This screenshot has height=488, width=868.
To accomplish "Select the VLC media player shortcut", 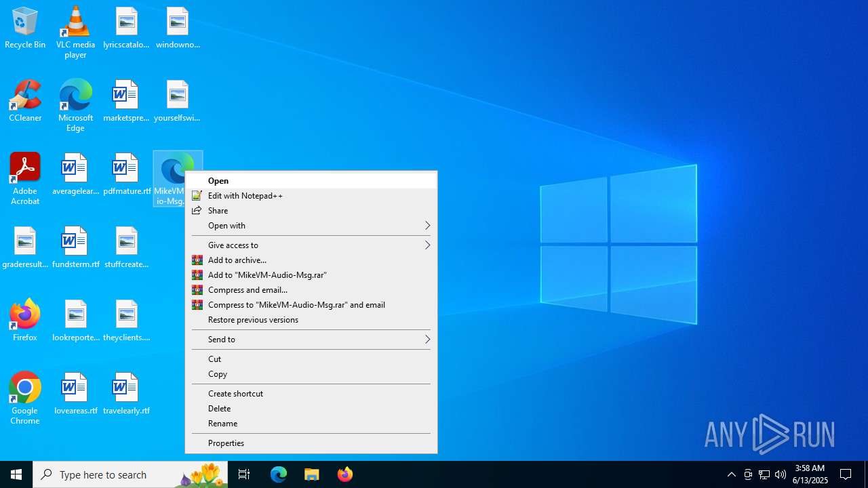I will point(75,33).
